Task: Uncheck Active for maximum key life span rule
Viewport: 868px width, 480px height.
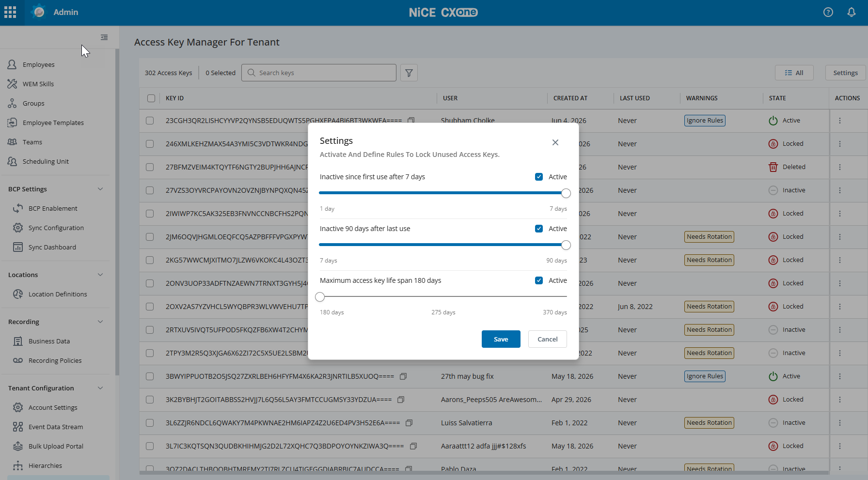Action: pos(539,280)
